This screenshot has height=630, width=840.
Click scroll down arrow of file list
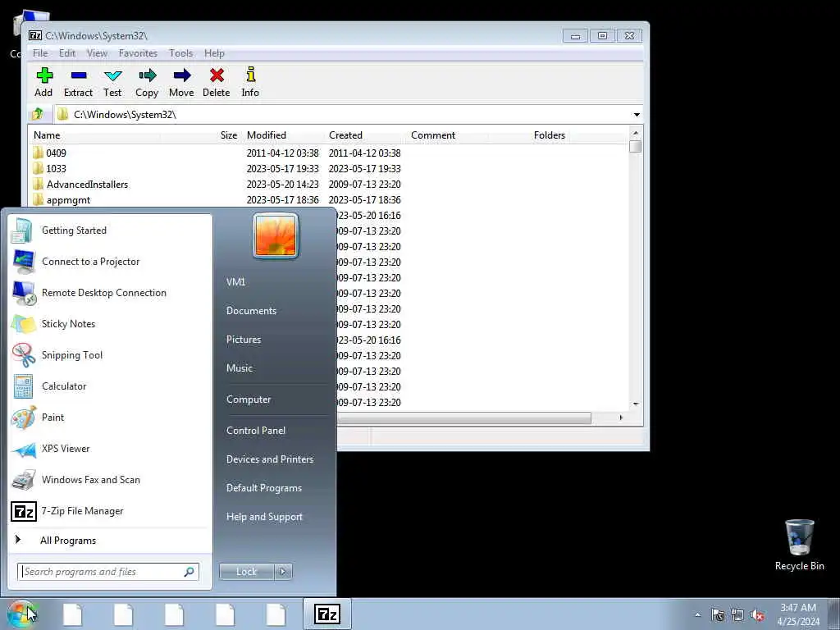pos(636,404)
